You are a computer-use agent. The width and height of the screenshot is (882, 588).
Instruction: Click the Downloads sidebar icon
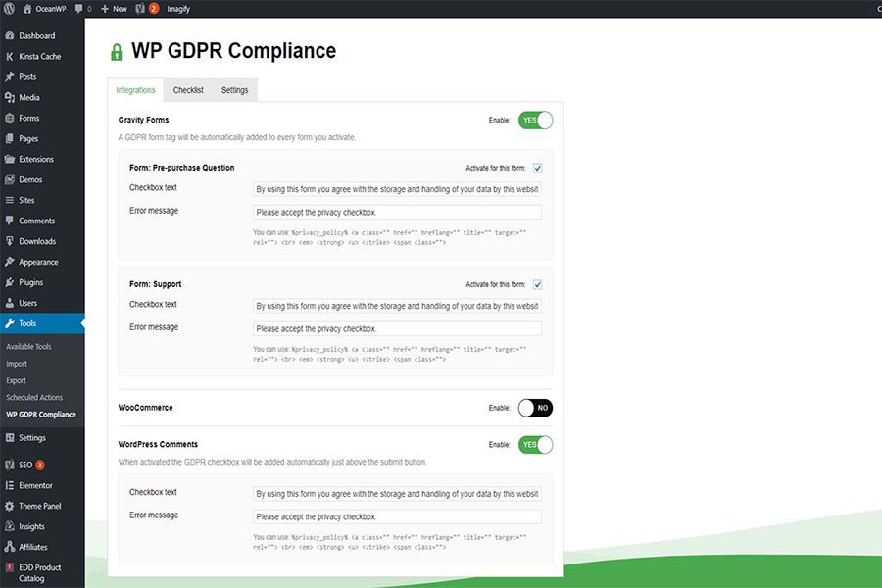point(10,241)
